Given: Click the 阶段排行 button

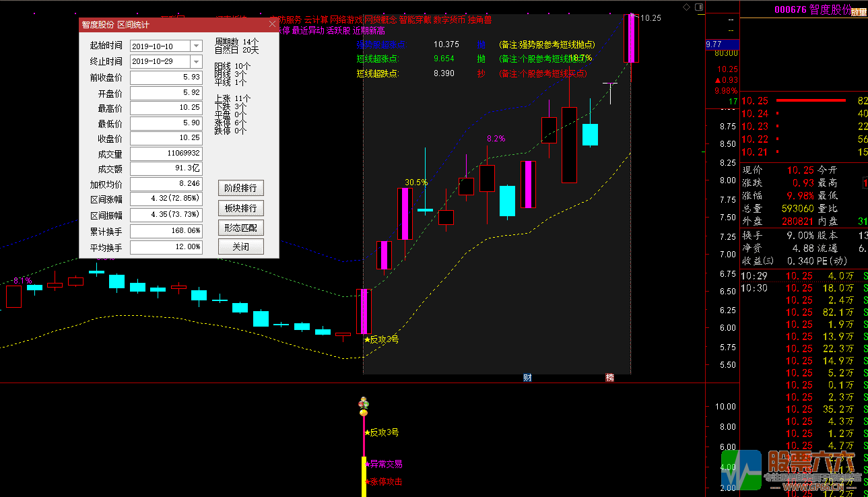Looking at the screenshot, I should click(x=240, y=188).
